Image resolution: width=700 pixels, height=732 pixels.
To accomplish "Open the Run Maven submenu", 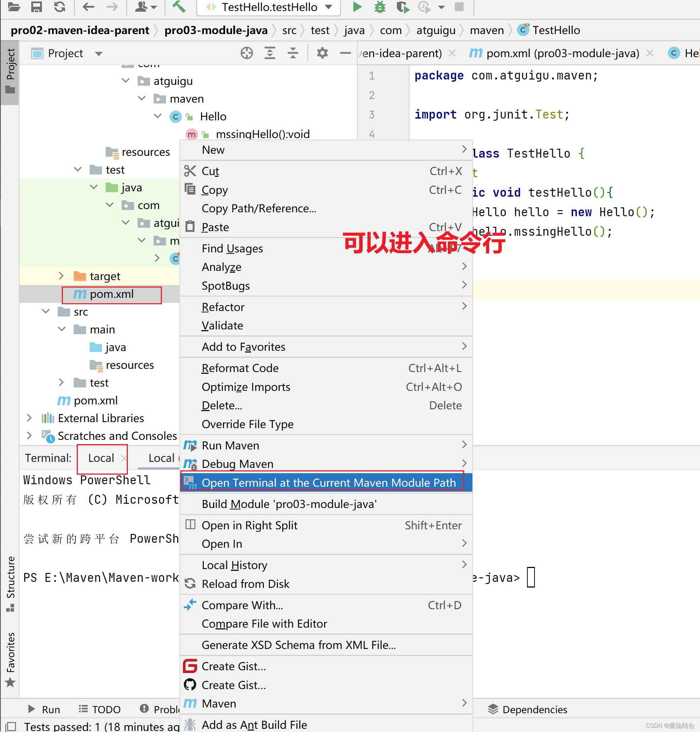I will tap(326, 445).
